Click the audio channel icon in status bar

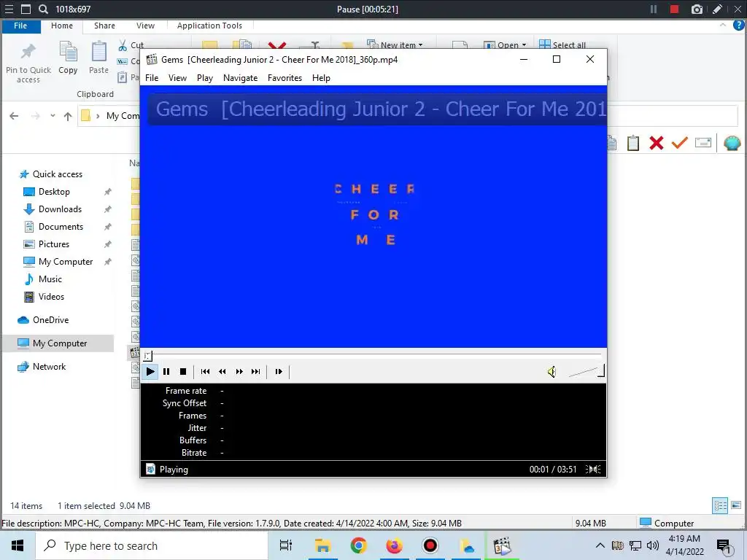593,470
